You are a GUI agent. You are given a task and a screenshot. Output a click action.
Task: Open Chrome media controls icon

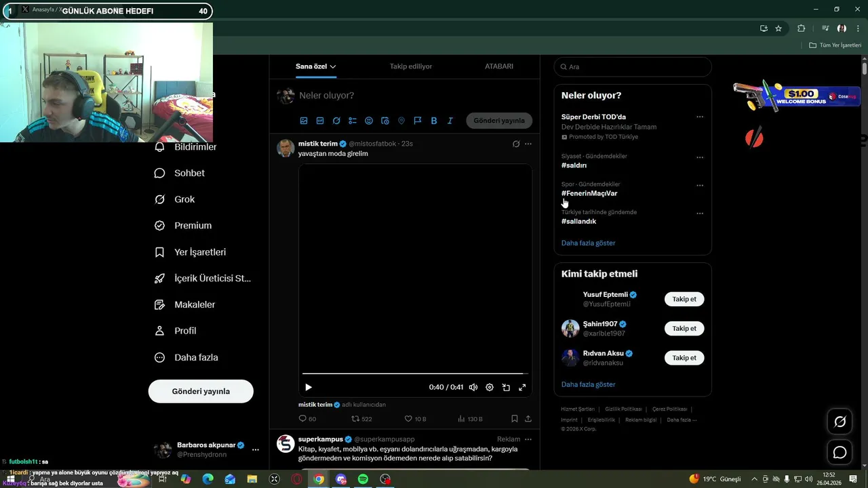825,28
